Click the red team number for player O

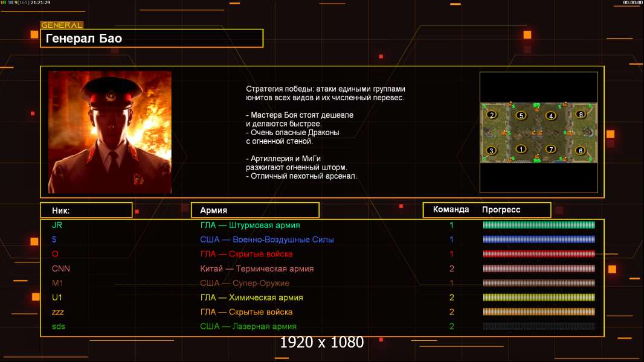tap(451, 254)
